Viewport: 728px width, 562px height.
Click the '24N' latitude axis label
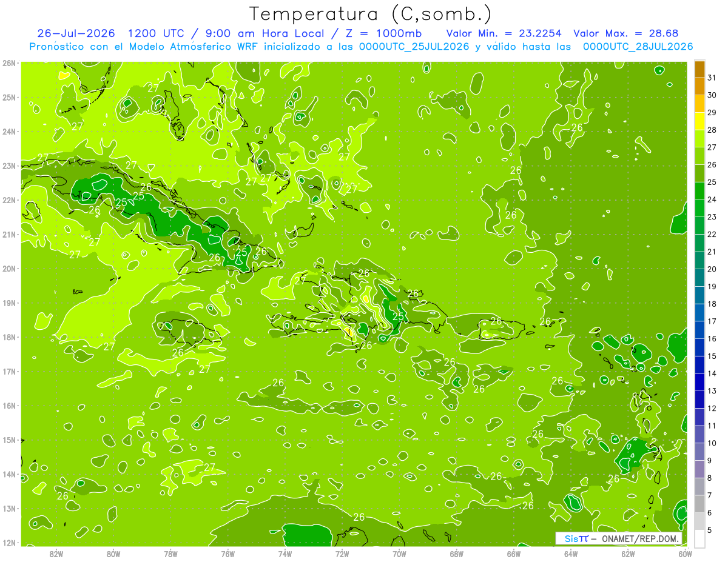[8, 131]
